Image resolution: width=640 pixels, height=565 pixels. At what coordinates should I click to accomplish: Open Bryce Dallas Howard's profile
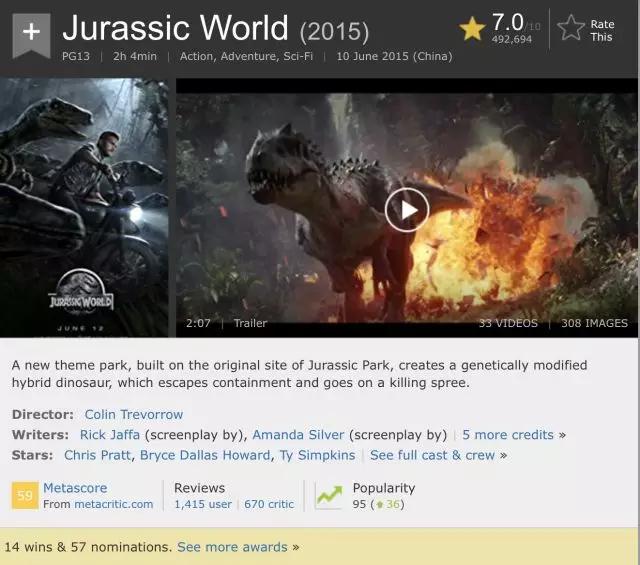coord(205,455)
